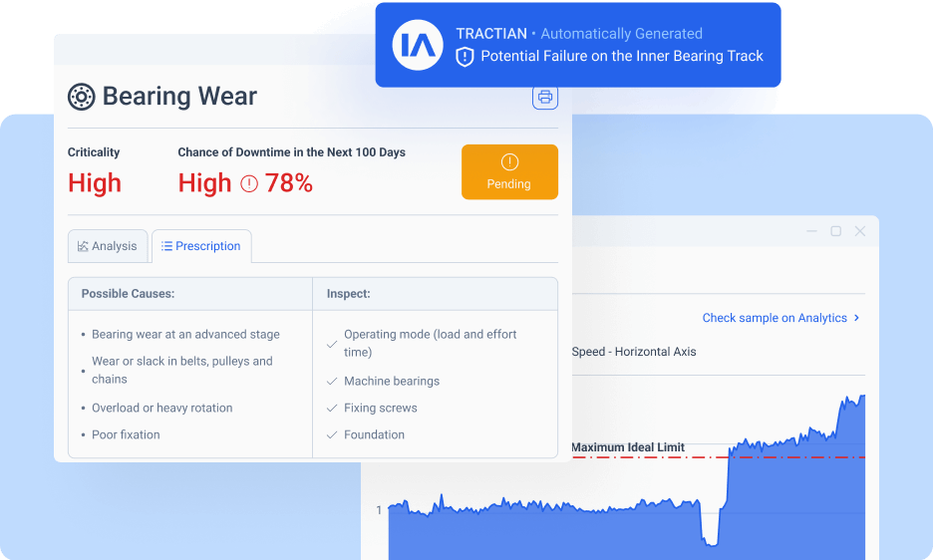Image resolution: width=933 pixels, height=560 pixels.
Task: Click the list icon in Prescription tab
Action: point(166,246)
